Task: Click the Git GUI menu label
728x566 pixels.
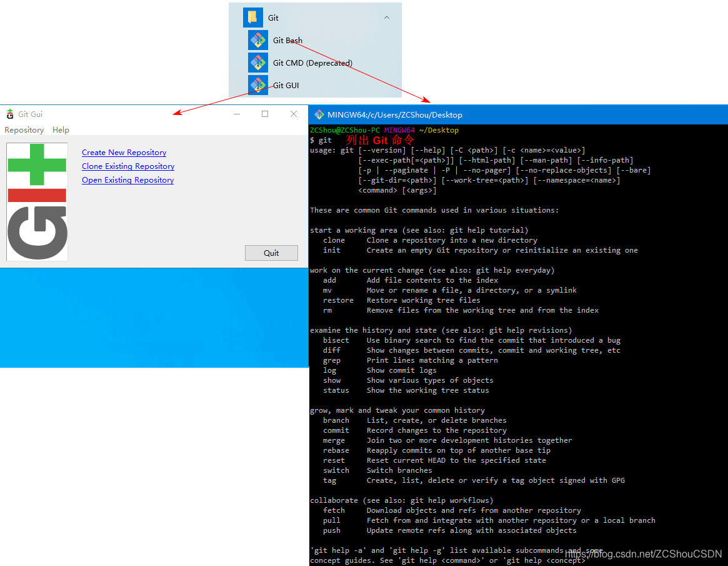Action: (286, 86)
